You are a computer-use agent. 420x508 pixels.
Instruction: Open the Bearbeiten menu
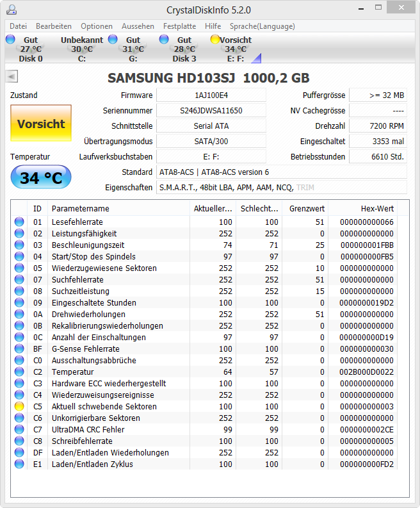(54, 26)
